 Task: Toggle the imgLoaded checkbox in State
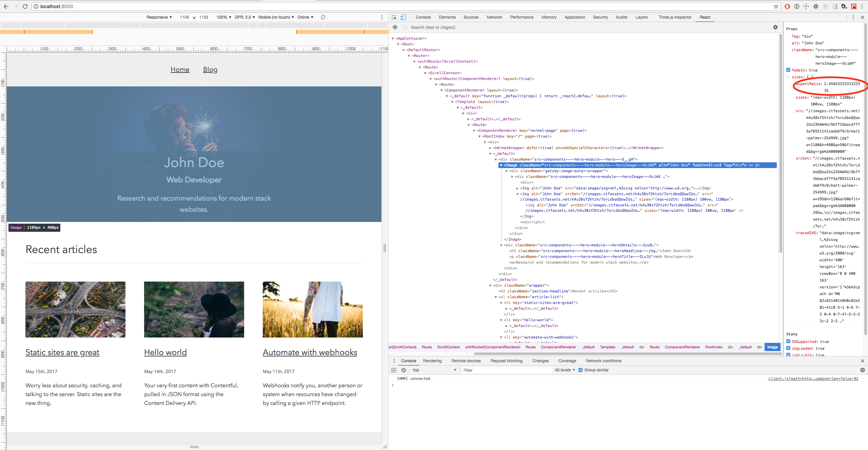click(x=788, y=348)
